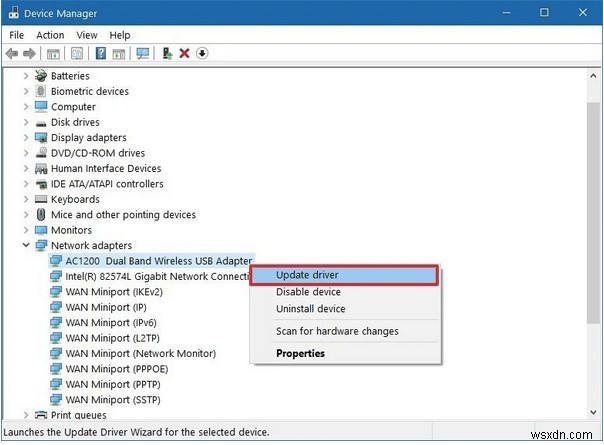Viewport: 604px width, 445px height.
Task: Expand the Batteries category
Action: pyautogui.click(x=26, y=76)
